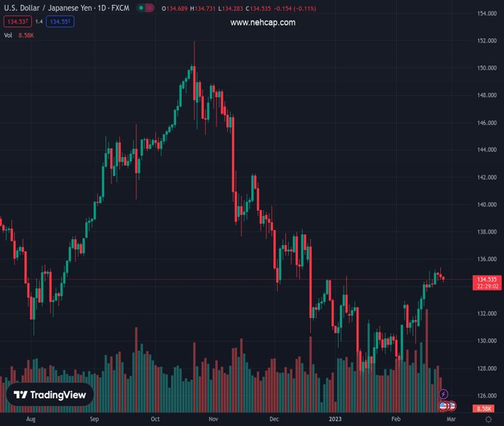
Task: Click the 150.000 price scale level
Action: [x=486, y=68]
